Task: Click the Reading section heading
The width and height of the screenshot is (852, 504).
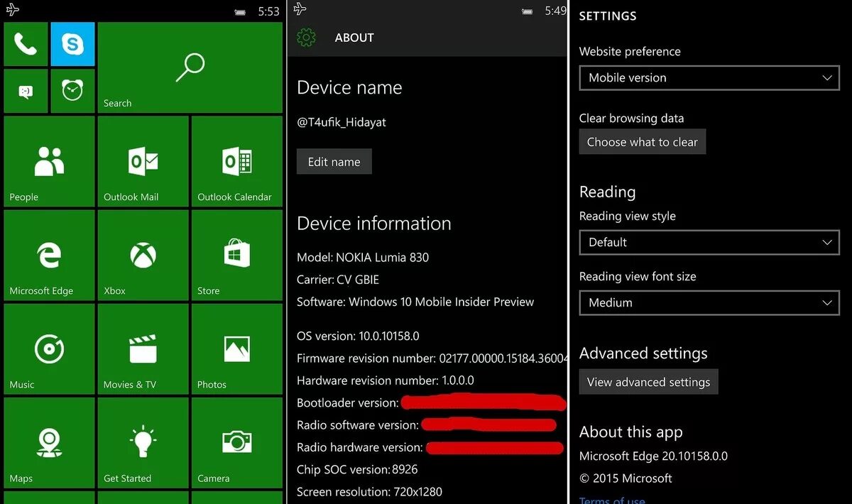Action: pos(607,192)
